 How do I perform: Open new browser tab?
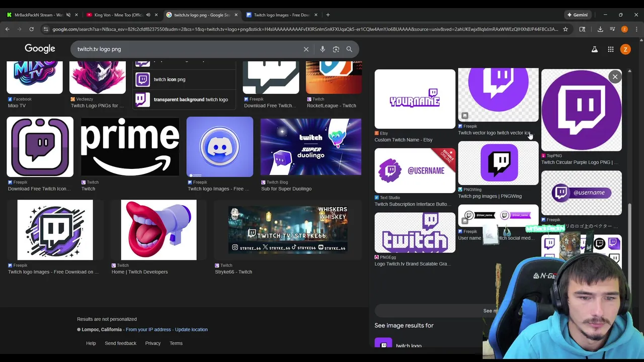point(328,15)
